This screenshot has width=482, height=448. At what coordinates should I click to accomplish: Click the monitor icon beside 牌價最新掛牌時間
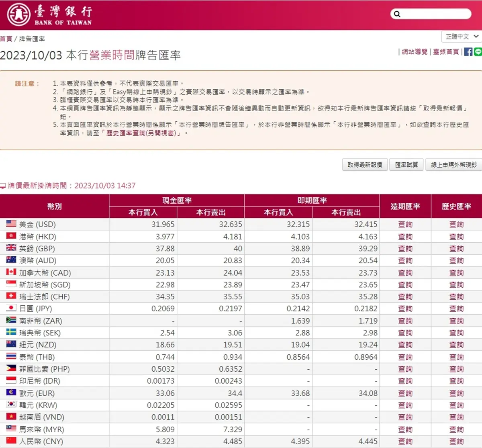pyautogui.click(x=3, y=186)
